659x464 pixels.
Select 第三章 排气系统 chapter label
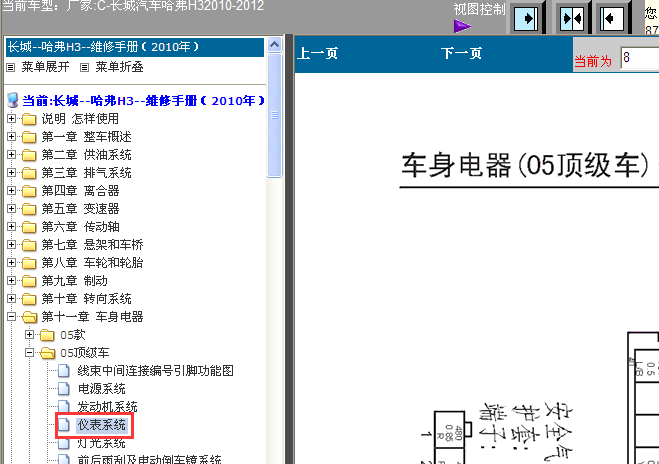click(x=87, y=173)
